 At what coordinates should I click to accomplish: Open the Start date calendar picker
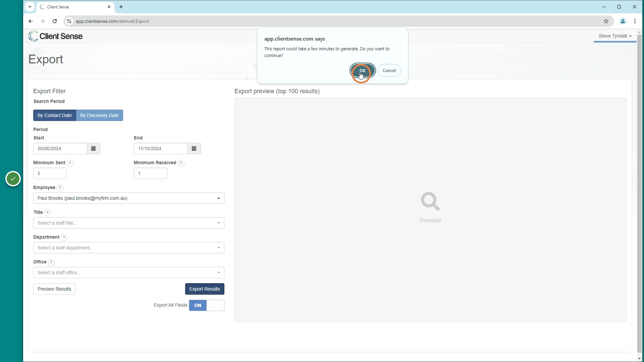[94, 148]
